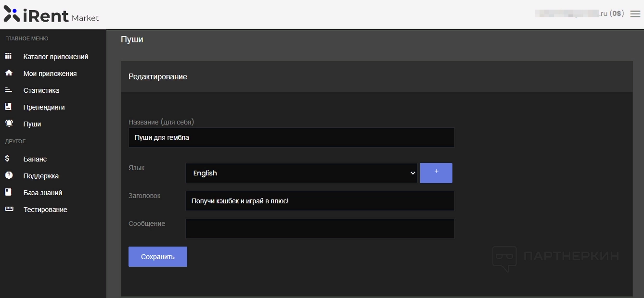The width and height of the screenshot is (644, 298).
Task: Click the Статистика chart icon
Action: coord(8,90)
